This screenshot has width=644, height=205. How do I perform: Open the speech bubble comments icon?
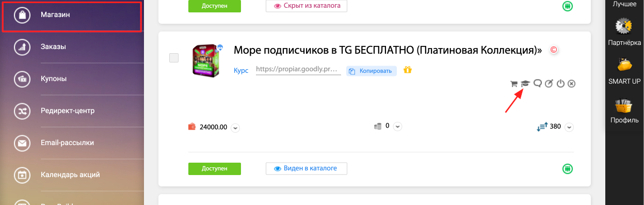(x=537, y=83)
